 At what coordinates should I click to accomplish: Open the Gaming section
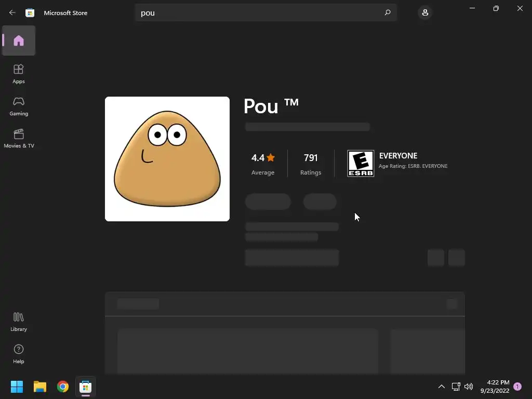19,106
